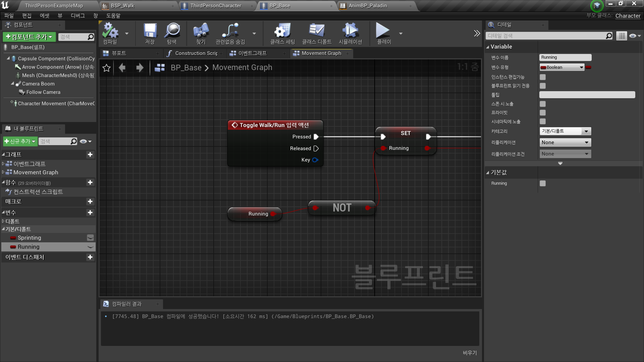
Task: Check the Running default value checkbox
Action: (x=542, y=183)
